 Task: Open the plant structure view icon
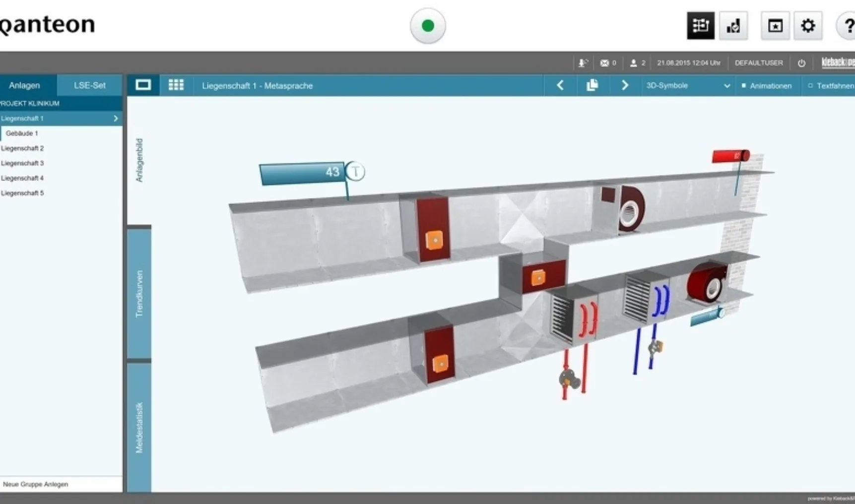click(700, 26)
